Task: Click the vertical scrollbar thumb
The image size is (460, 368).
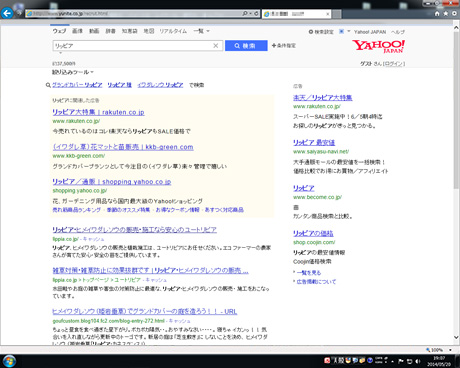Action: [x=456, y=110]
